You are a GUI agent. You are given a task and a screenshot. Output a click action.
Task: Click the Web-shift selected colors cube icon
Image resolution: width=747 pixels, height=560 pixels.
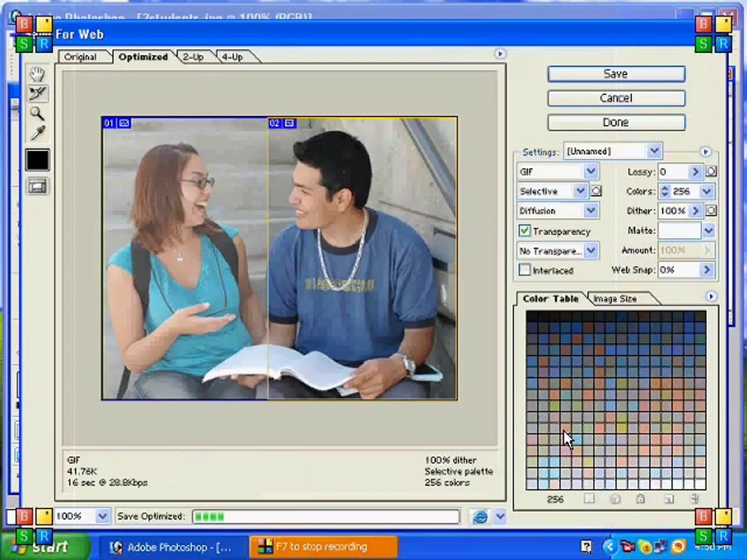(615, 499)
